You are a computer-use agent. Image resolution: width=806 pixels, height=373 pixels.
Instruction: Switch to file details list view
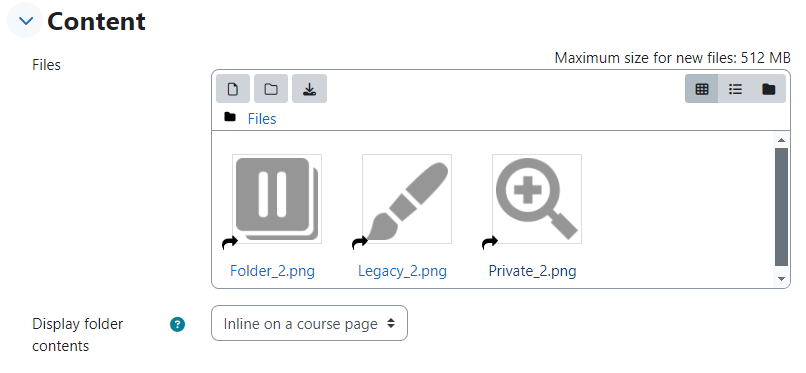tap(735, 89)
